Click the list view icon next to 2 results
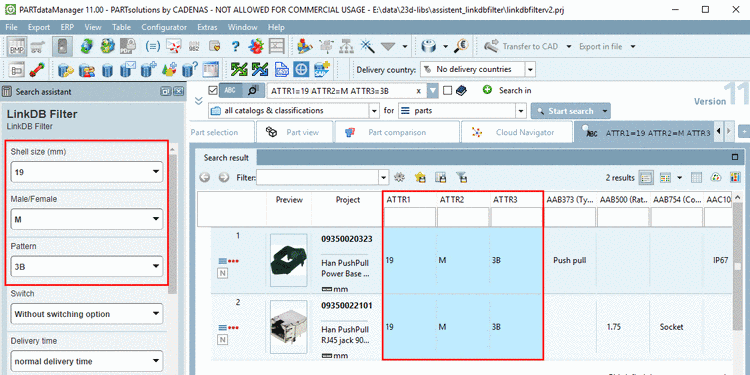 pos(646,178)
